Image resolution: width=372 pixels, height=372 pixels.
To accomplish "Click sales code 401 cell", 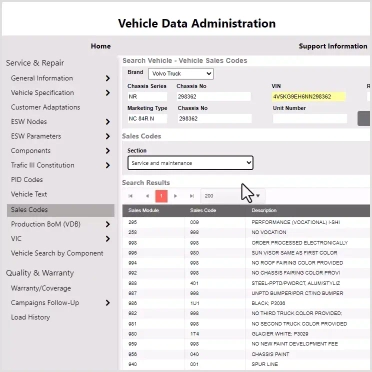I will tap(215, 283).
